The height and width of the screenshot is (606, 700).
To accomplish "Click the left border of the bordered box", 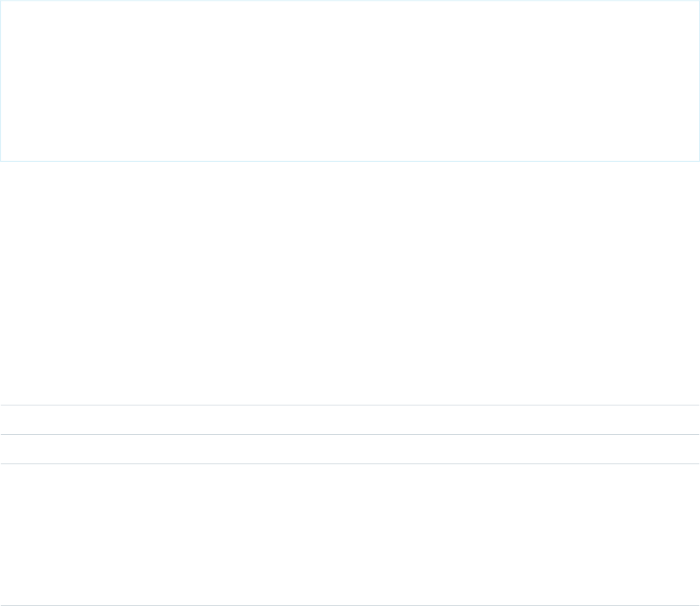I will [x=1, y=81].
